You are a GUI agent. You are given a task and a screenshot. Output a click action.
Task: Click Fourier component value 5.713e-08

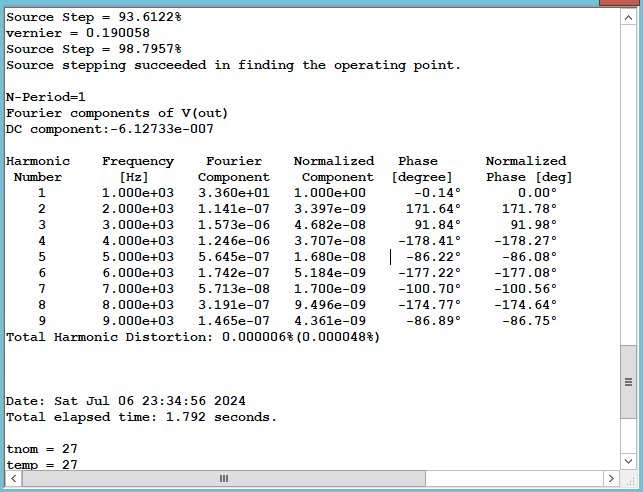(234, 289)
